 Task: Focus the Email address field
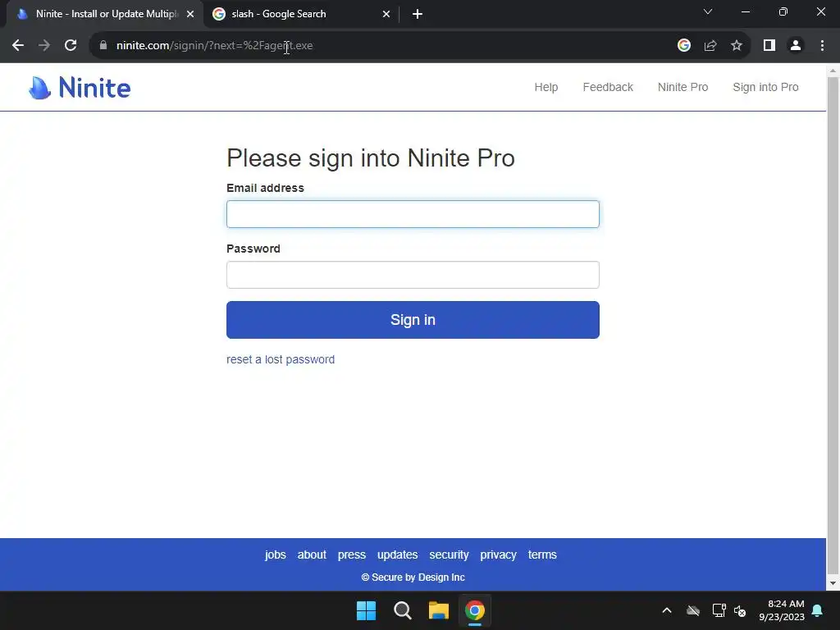pos(413,214)
